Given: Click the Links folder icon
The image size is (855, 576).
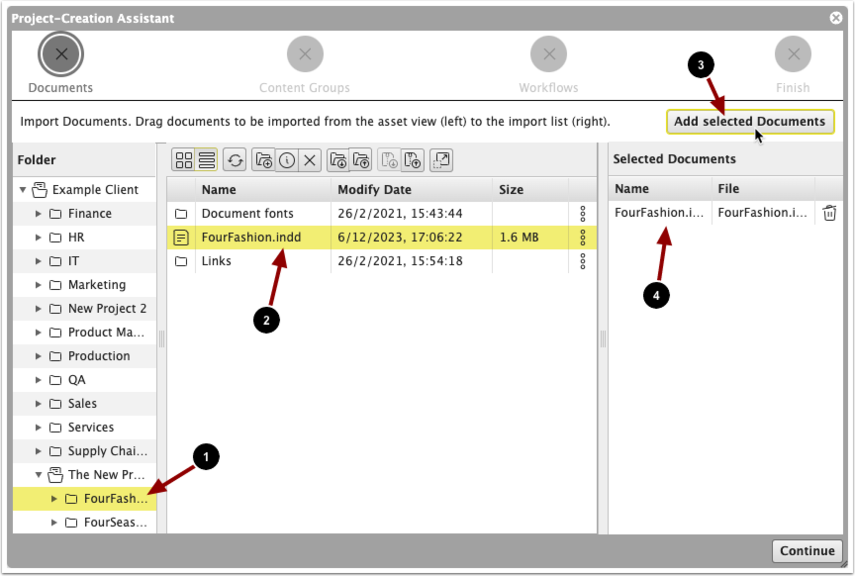Looking at the screenshot, I should click(x=181, y=261).
